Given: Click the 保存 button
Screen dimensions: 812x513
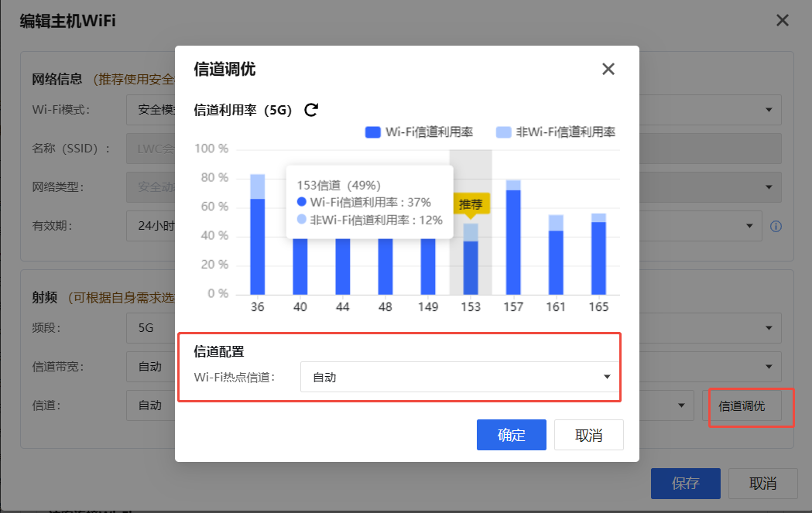Looking at the screenshot, I should coord(685,484).
